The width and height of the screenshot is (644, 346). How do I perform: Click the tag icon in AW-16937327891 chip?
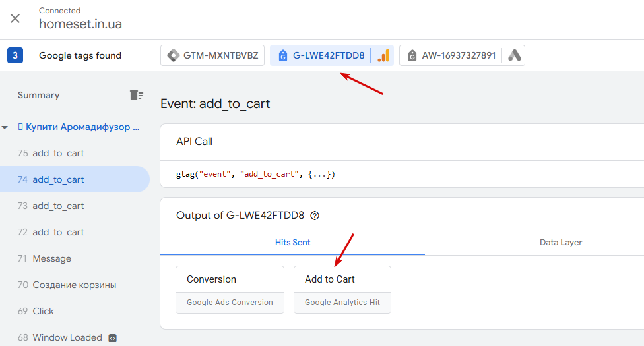(x=412, y=55)
